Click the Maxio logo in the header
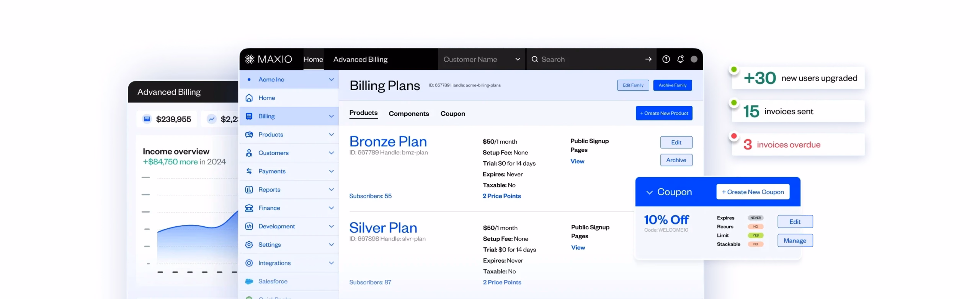The image size is (980, 299). (x=268, y=59)
